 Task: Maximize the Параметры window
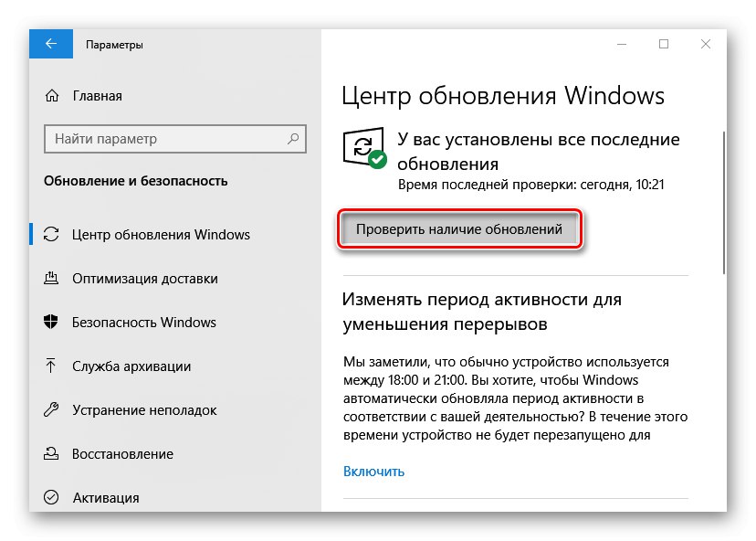coord(664,44)
